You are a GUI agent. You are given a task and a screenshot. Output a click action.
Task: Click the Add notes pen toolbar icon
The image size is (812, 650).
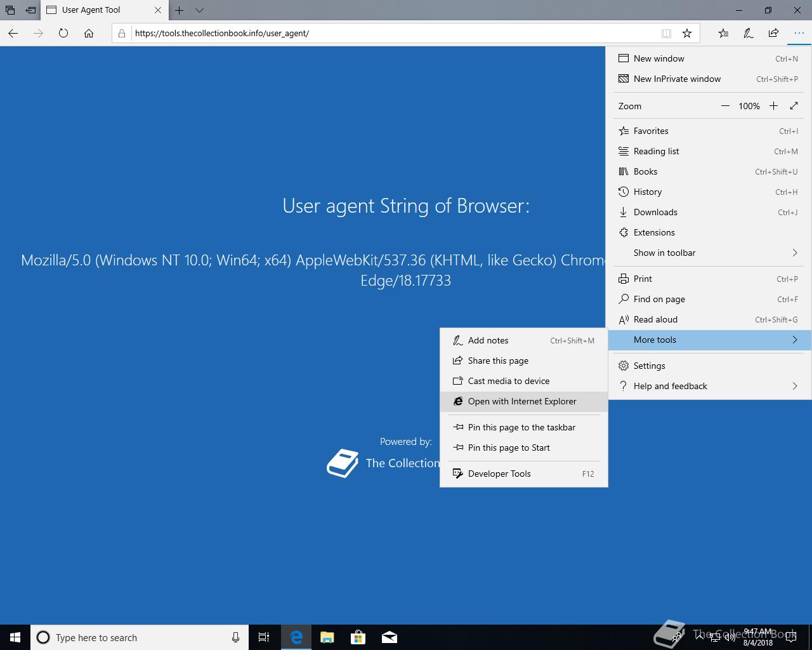749,33
